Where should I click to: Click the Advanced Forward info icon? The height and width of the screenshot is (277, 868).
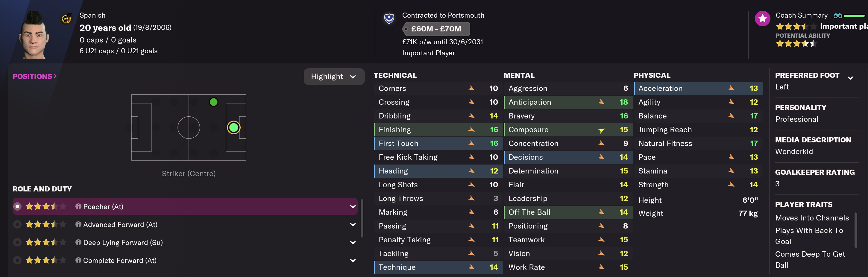pos(78,224)
